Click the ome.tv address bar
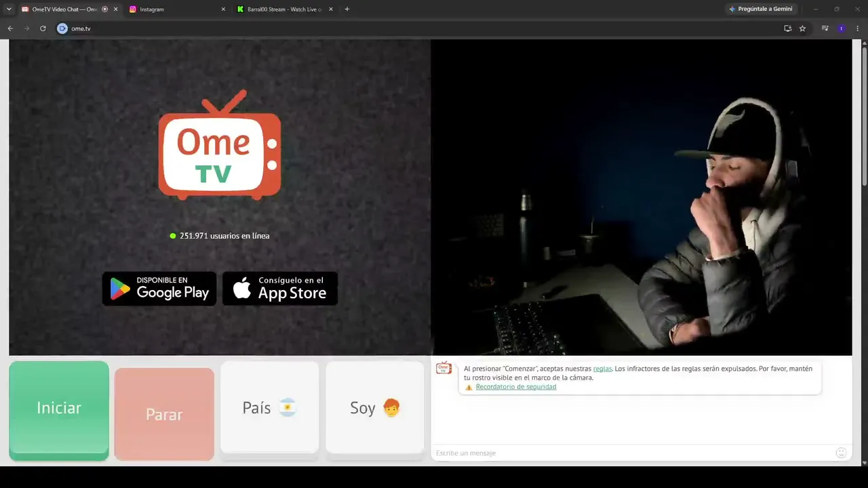Image resolution: width=868 pixels, height=488 pixels. 420,28
